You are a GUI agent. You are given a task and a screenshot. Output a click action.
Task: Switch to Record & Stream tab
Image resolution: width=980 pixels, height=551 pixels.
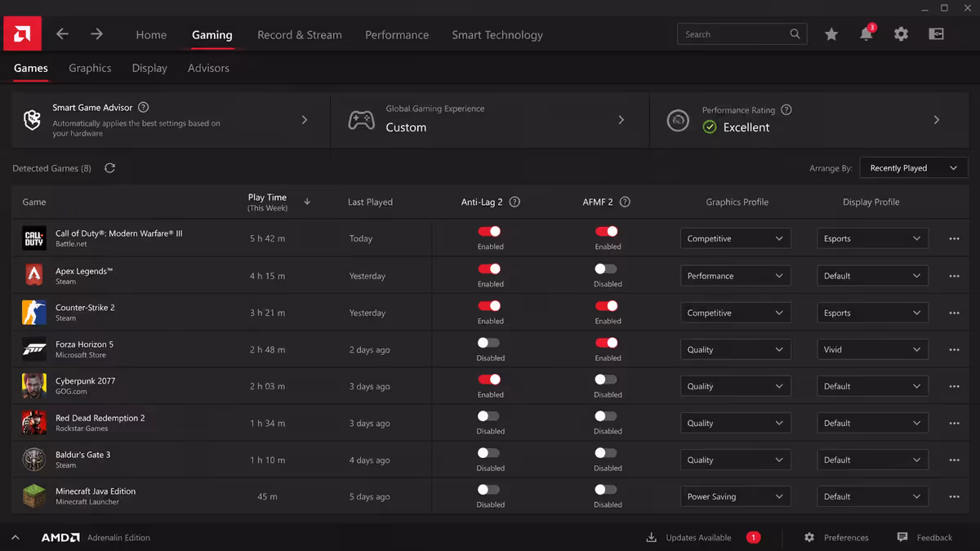click(300, 35)
